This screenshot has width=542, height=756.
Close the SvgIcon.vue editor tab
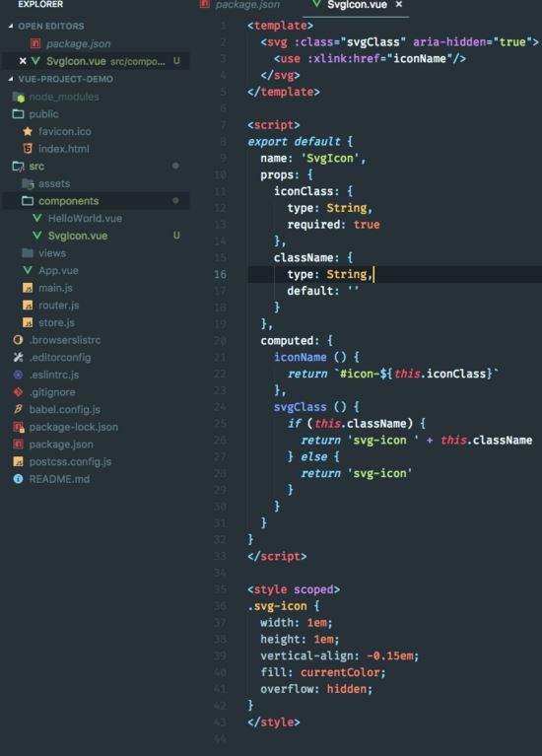(x=399, y=4)
